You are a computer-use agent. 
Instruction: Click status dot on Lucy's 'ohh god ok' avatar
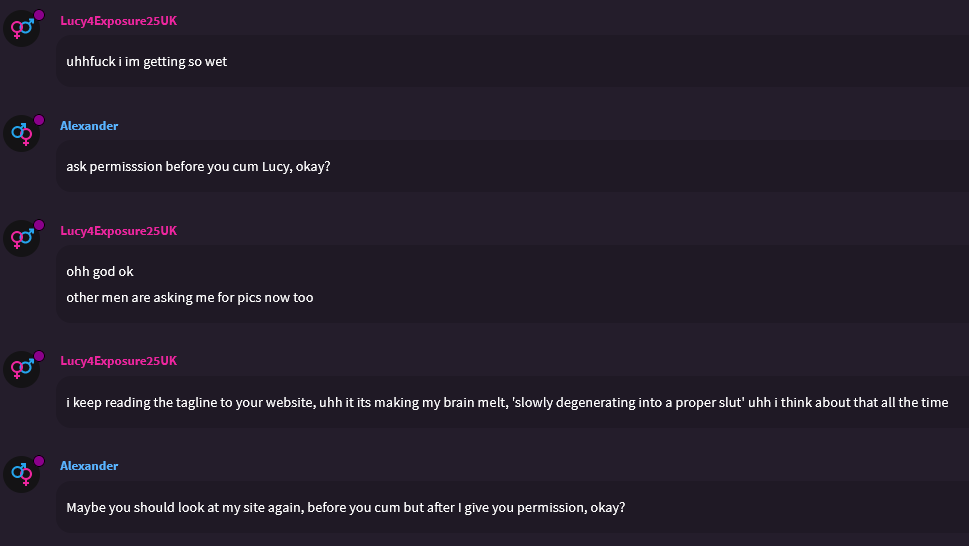pos(39,225)
